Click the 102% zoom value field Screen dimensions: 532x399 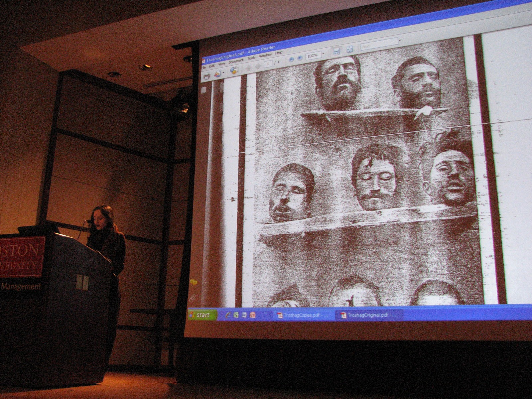(313, 56)
